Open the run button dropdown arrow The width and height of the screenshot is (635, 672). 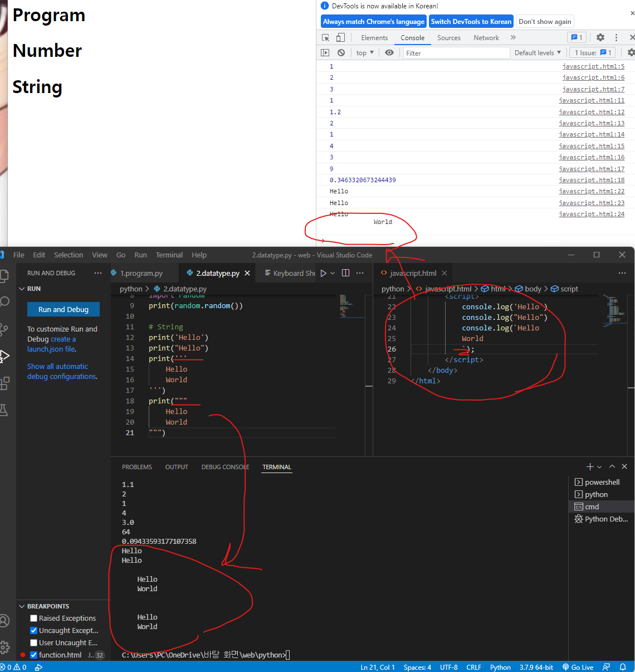[x=333, y=273]
